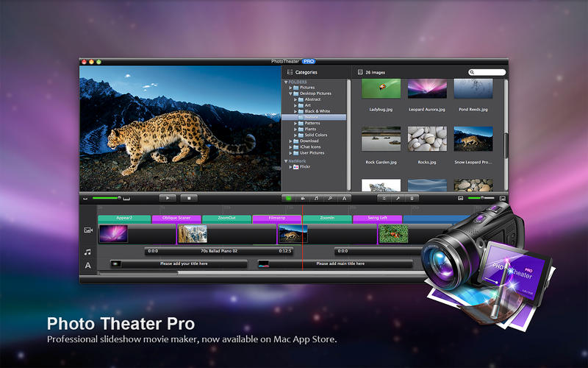The height and width of the screenshot is (368, 588).
Task: Expand the Solid Colors folder arrow
Action: [295, 135]
